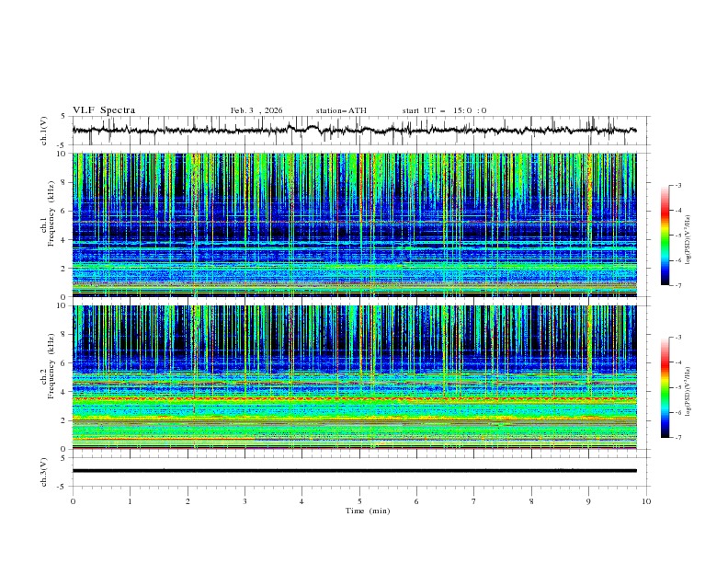
Task: Click the ch.3(V) axis label
Action: pos(43,470)
